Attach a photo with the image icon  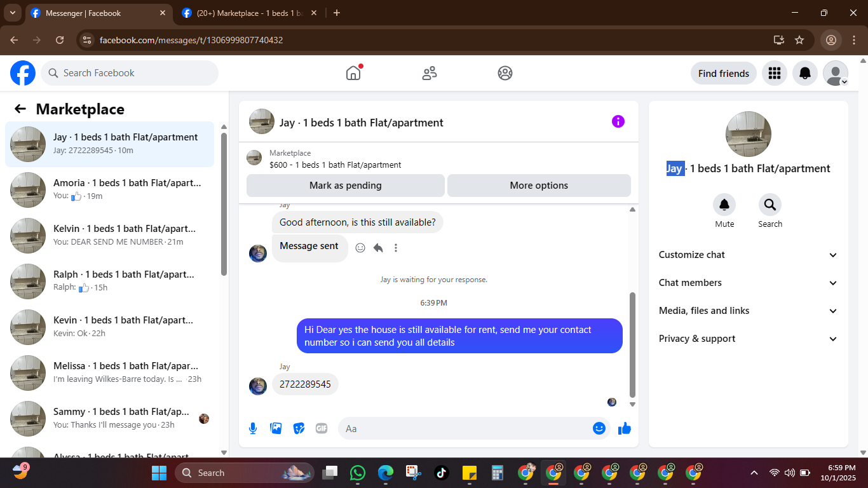276,428
